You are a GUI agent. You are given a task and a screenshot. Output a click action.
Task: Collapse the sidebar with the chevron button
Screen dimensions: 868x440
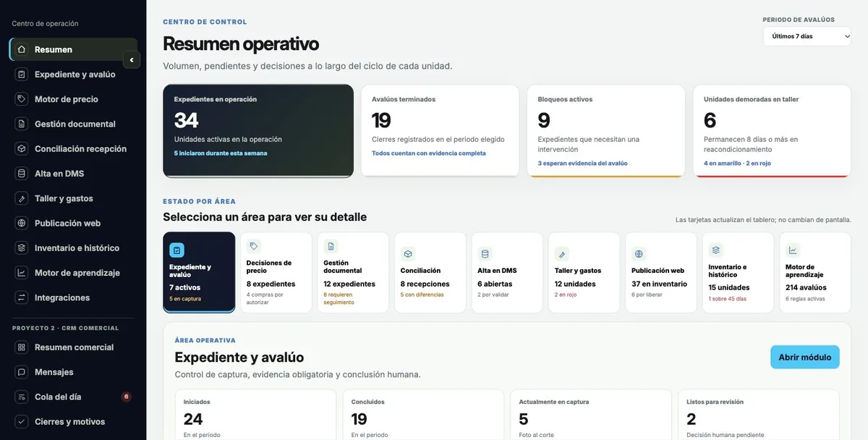[x=132, y=60]
